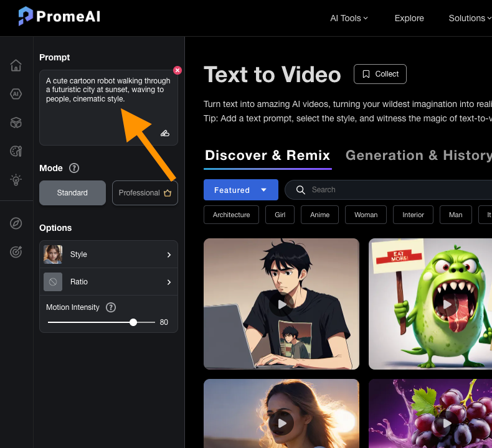This screenshot has width=492, height=448.
Task: Open the Featured dropdown
Action: coord(240,190)
